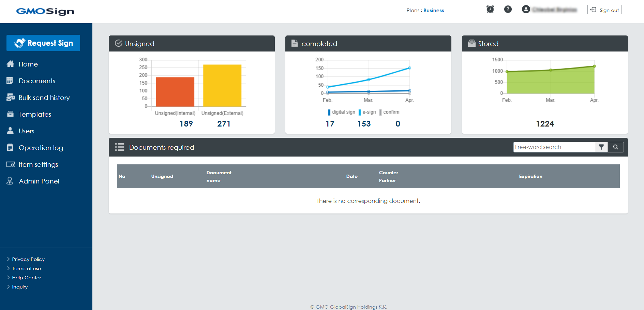Click the Sign out button

click(604, 10)
